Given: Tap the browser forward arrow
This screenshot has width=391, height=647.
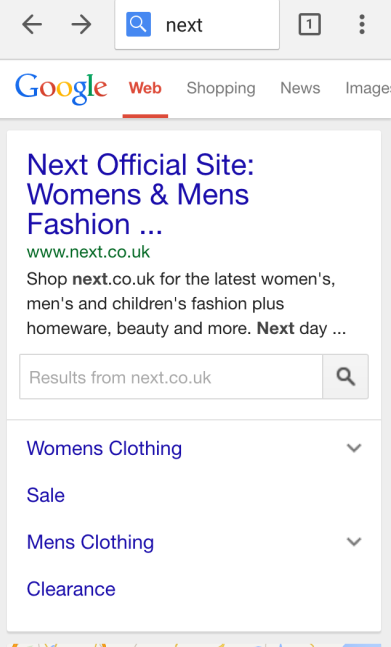Looking at the screenshot, I should click(81, 25).
